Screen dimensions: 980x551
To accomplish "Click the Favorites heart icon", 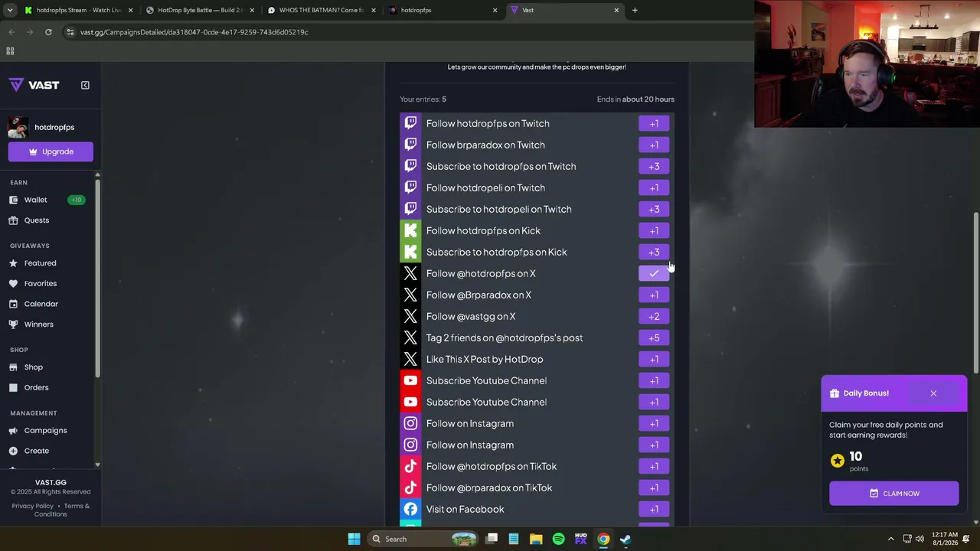I will 13,283.
